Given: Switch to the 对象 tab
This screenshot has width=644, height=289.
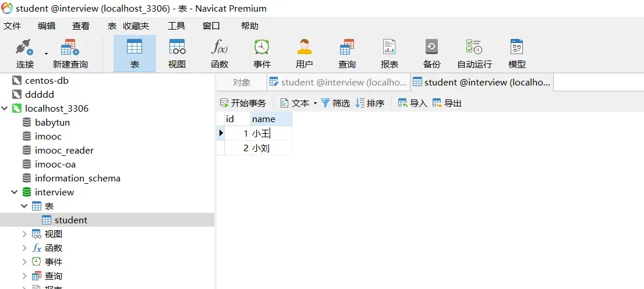Looking at the screenshot, I should [x=242, y=83].
